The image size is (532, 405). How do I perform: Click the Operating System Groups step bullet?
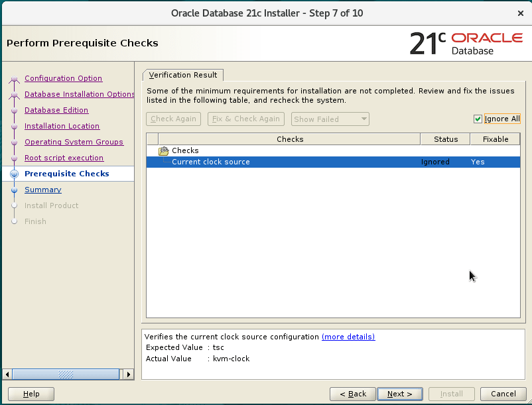[x=14, y=143]
